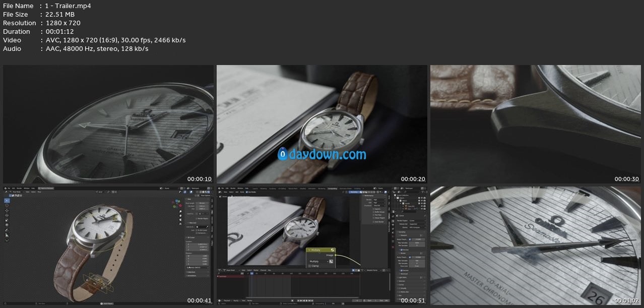This screenshot has width=644, height=308.
Task: Switch to the highlighted Compositing workspace tab
Action: 333,189
